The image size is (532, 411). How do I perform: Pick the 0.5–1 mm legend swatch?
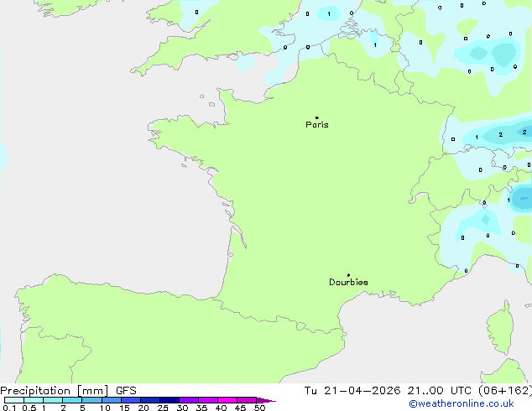tap(34, 400)
